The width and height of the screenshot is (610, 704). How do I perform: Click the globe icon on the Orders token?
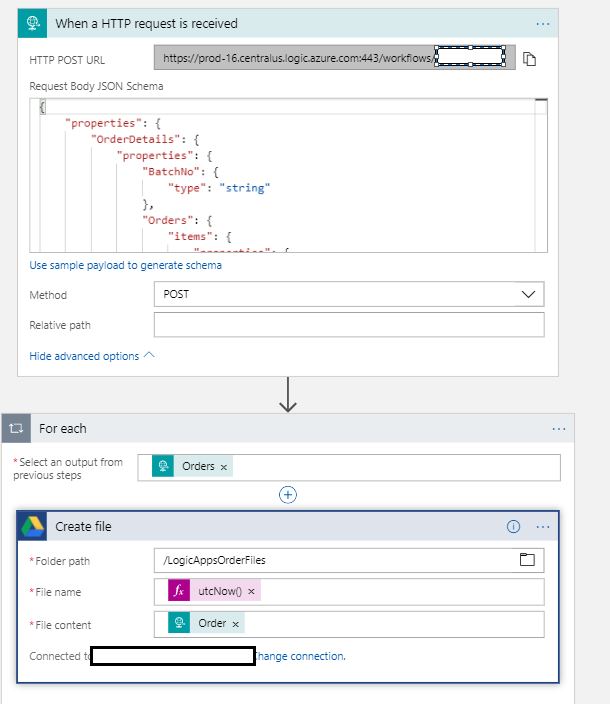coord(163,466)
